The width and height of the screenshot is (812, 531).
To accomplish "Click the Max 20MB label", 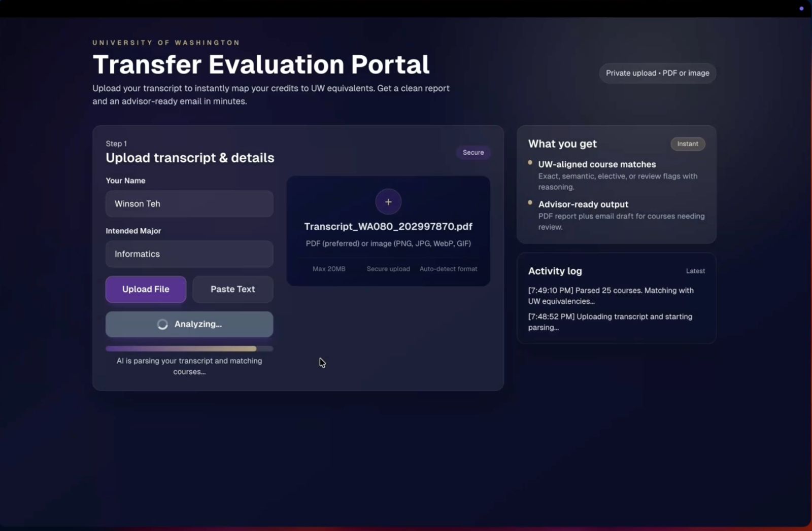I will click(329, 269).
